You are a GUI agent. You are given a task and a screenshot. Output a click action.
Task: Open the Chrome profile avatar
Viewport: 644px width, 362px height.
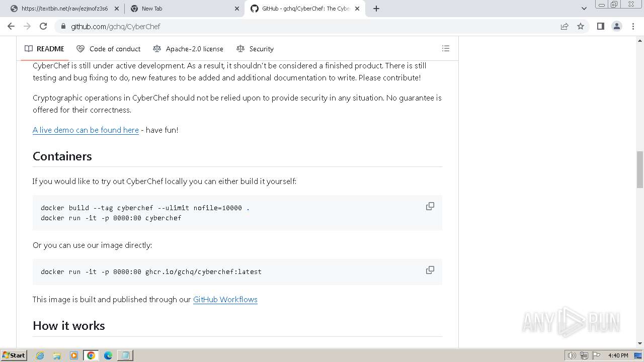[x=617, y=26]
